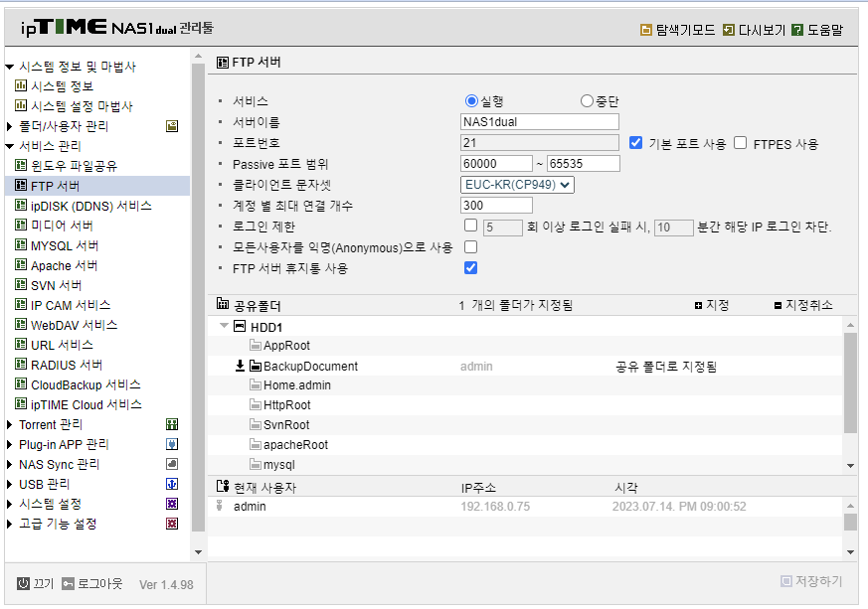Viewport: 868px width, 609px height.
Task: Click the 미디어 서버 page icon
Action: (21, 225)
